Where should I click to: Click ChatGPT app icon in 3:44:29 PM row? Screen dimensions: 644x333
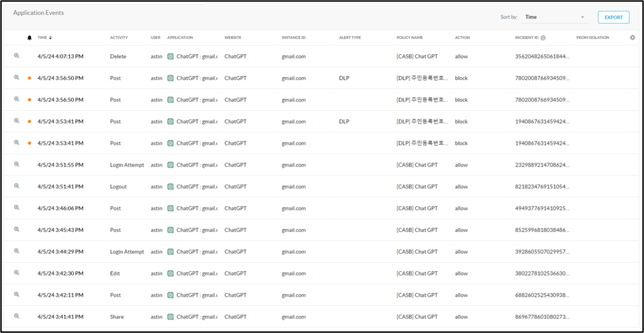point(171,252)
